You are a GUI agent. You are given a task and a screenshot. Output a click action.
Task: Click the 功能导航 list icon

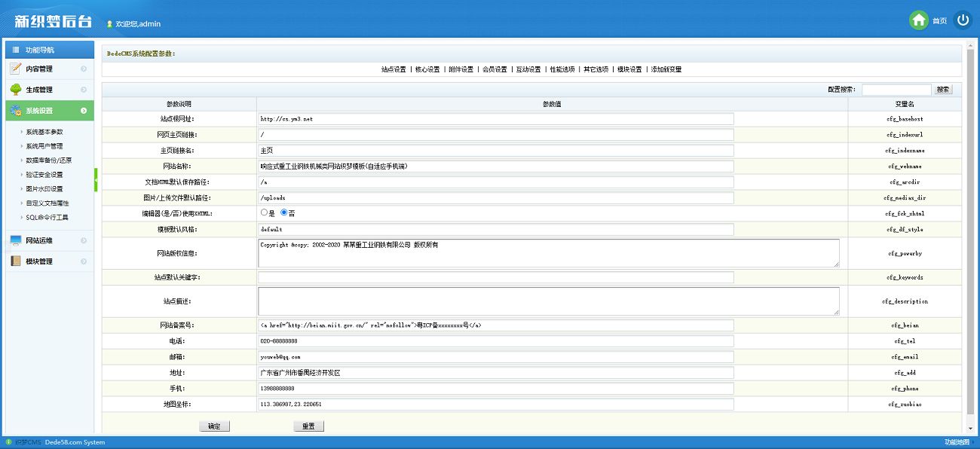pos(15,50)
